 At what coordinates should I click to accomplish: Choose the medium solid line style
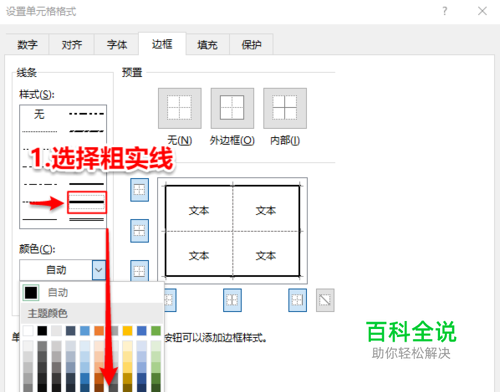87,184
